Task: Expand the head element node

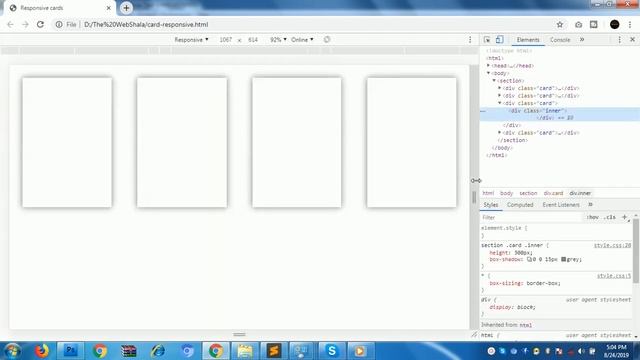Action: click(x=488, y=65)
